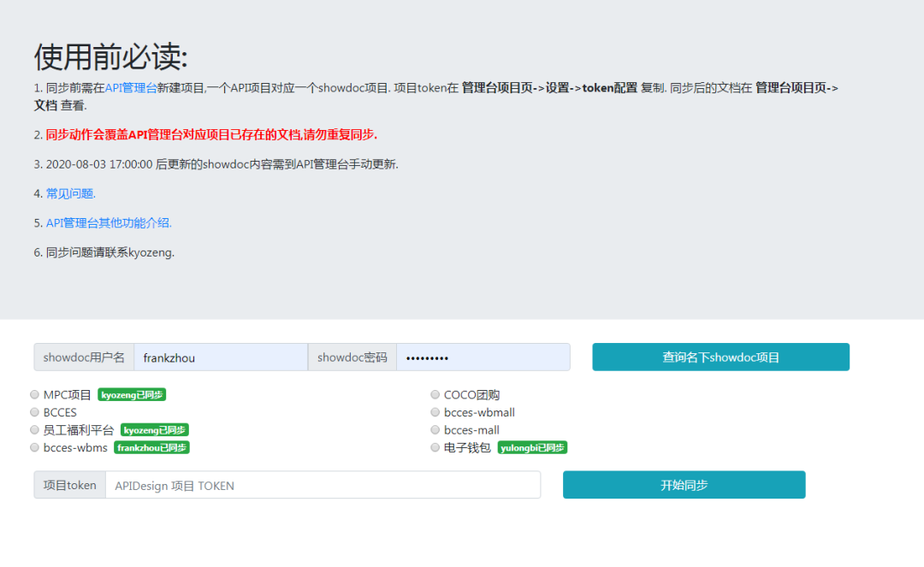Click the frankzhou已同步 badge beside bcces-wbms
Image resolution: width=924 pixels, height=567 pixels.
tap(151, 447)
